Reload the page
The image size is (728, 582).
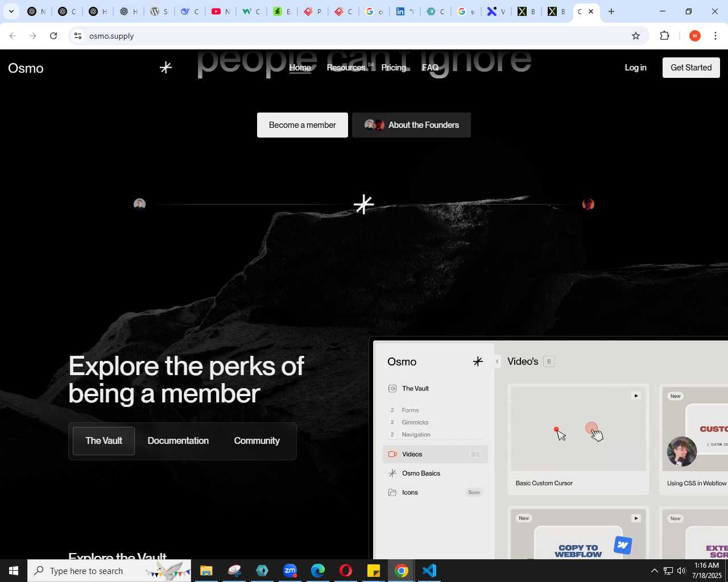tap(53, 36)
